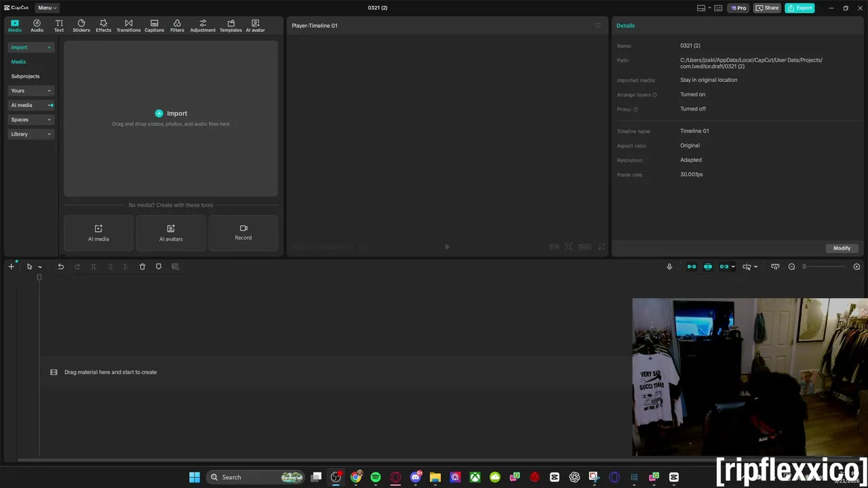Open the pointer tool mode dropdown
The width and height of the screenshot is (868, 488).
(x=40, y=267)
